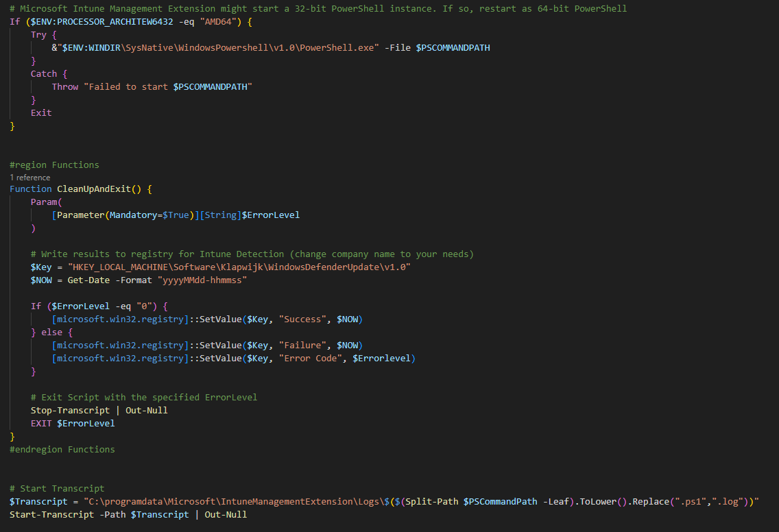Click the ".log" string in Replace
The image size is (779, 532).
[x=728, y=502]
